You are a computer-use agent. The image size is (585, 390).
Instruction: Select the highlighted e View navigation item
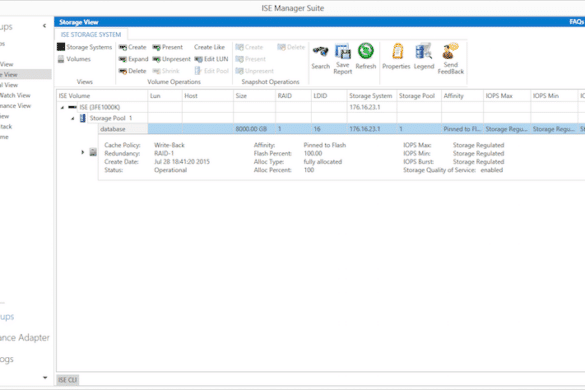click(x=26, y=74)
